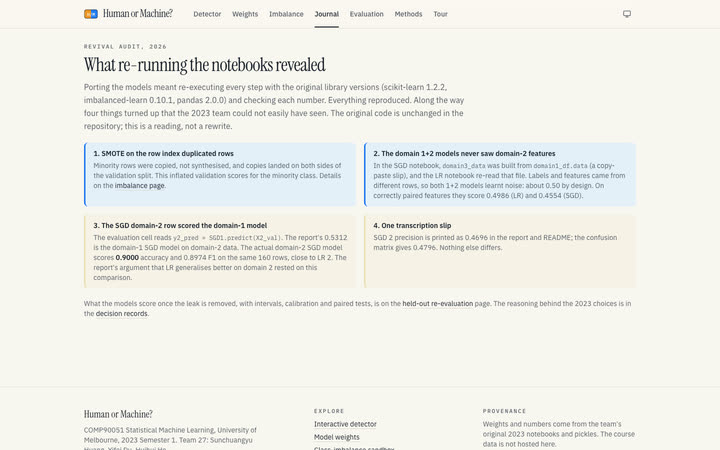Viewport: 720px width, 450px height.
Task: Click card title 'The SGD domain-2 row scored the domain-1 model'
Action: pos(180,225)
